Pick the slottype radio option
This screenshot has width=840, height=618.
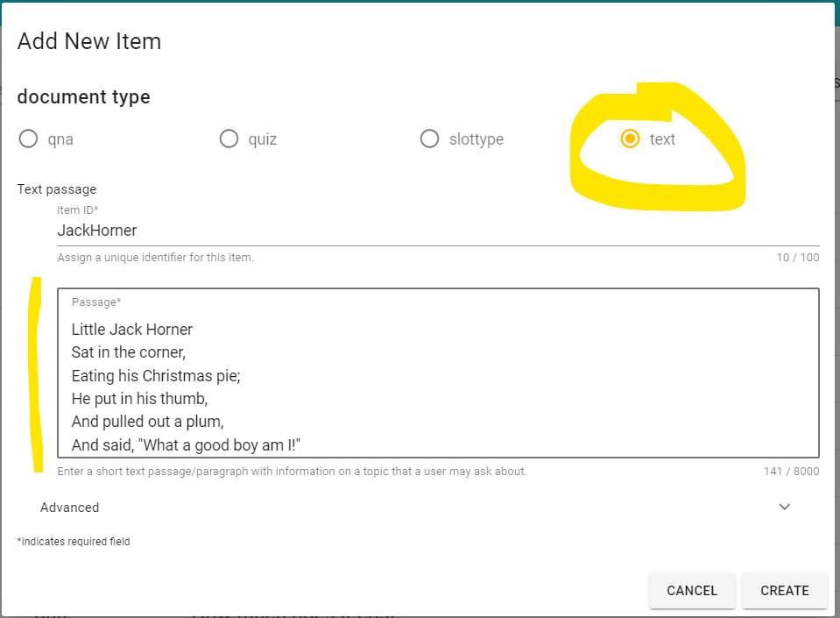click(x=429, y=139)
